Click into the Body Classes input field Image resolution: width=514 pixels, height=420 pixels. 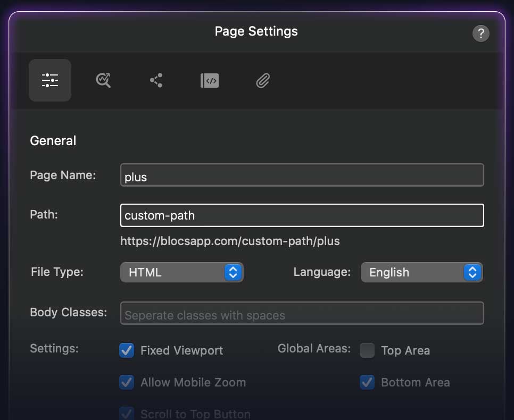302,314
